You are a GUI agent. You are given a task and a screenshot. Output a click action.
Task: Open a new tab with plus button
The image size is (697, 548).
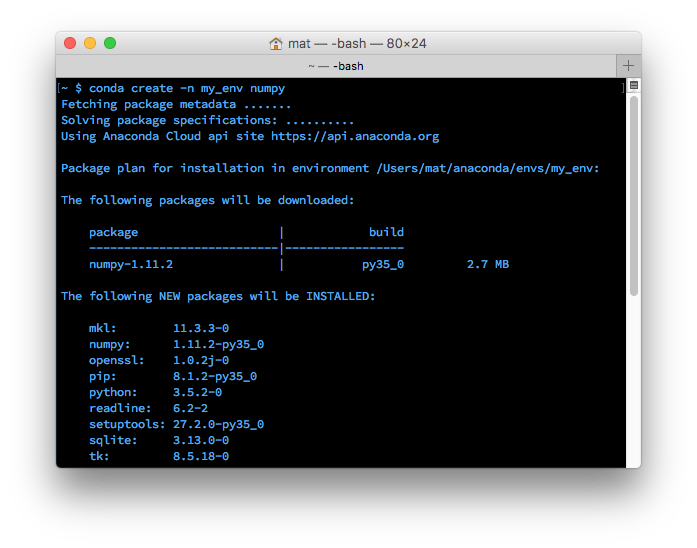pyautogui.click(x=628, y=65)
